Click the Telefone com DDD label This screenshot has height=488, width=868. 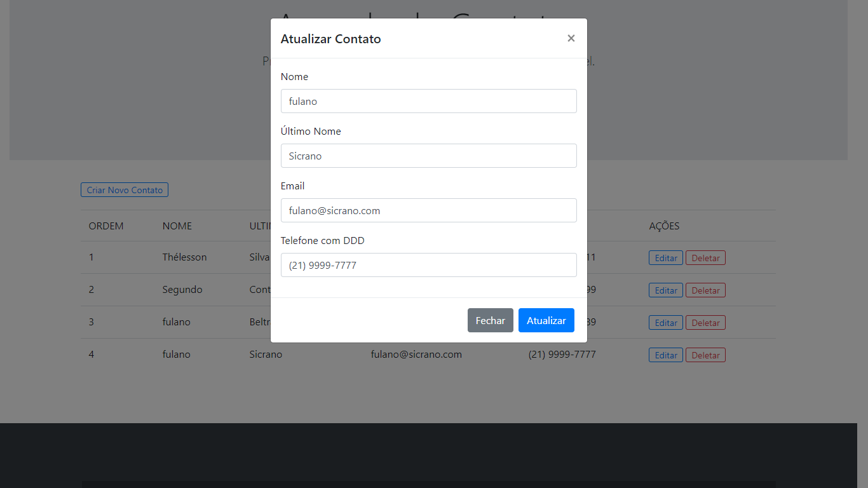click(323, 240)
